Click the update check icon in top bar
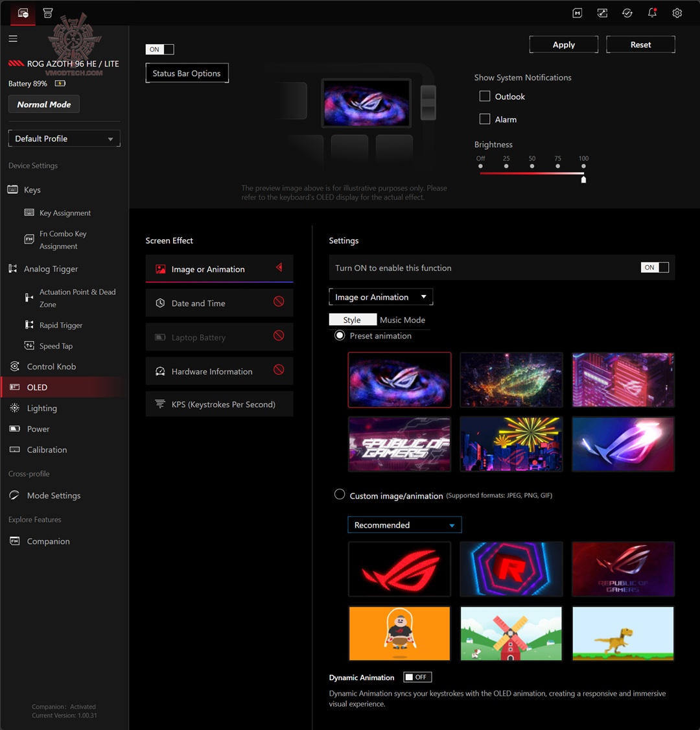This screenshot has width=700, height=730. (x=627, y=13)
